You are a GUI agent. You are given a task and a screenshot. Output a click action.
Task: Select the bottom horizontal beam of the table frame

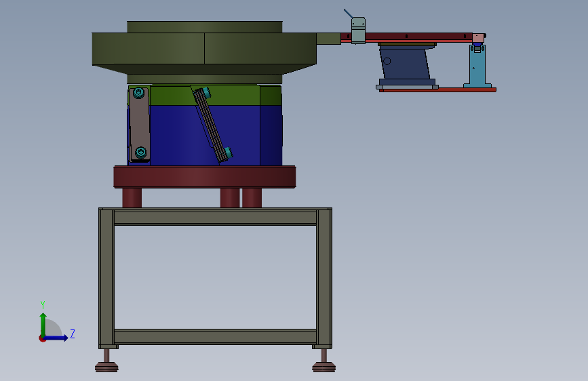(x=215, y=336)
